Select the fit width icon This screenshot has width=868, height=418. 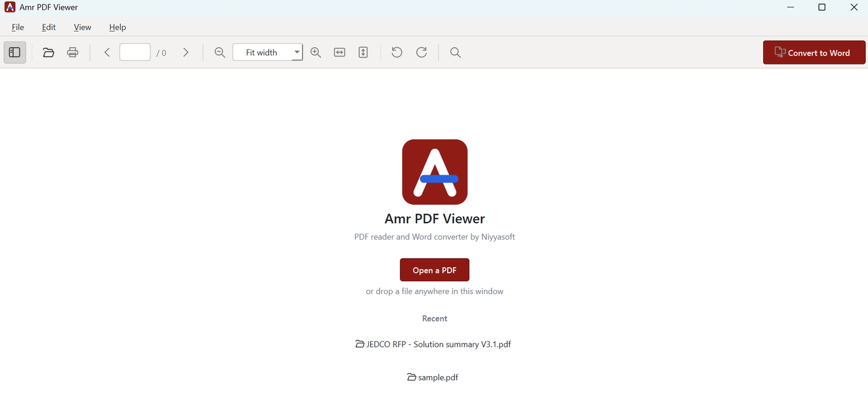(x=340, y=53)
